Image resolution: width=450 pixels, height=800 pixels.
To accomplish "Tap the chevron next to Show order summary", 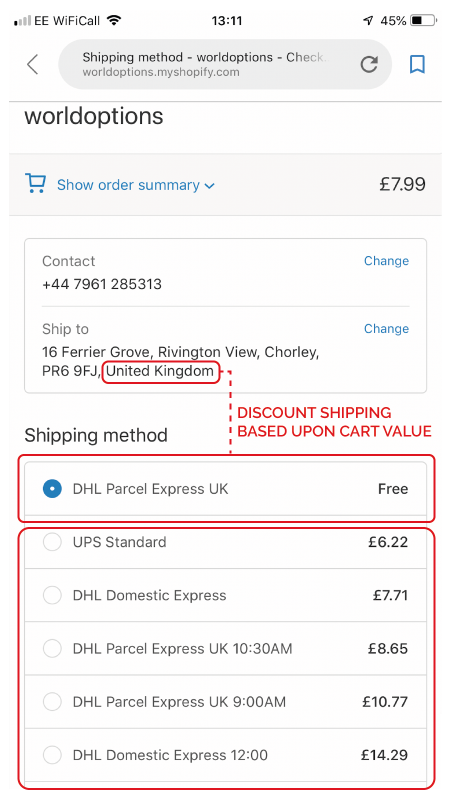I will pyautogui.click(x=209, y=186).
